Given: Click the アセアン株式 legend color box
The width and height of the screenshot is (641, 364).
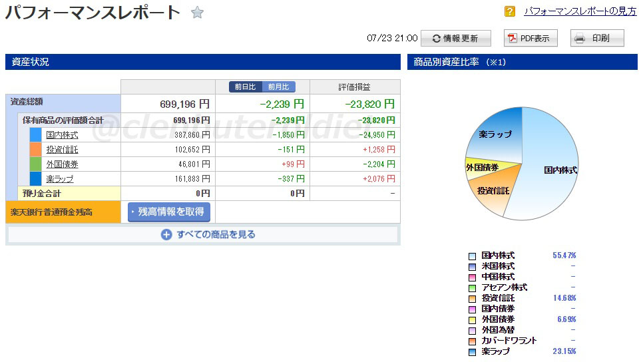Looking at the screenshot, I should [x=472, y=288].
